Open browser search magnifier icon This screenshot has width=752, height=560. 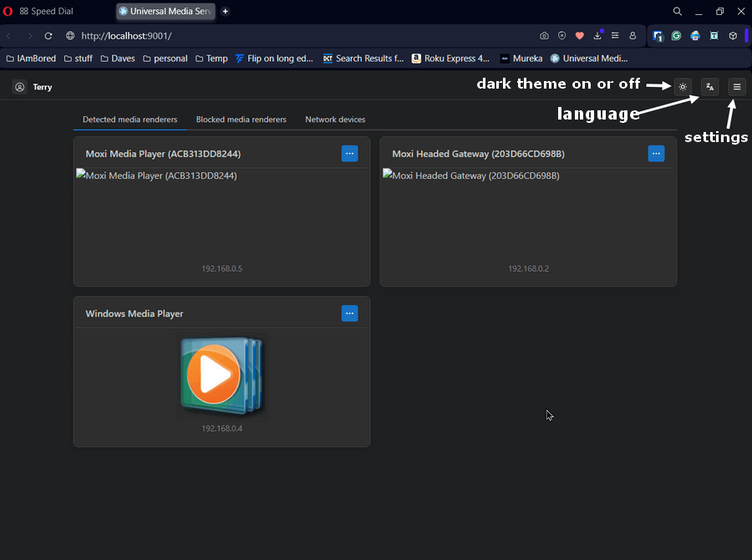(x=677, y=11)
